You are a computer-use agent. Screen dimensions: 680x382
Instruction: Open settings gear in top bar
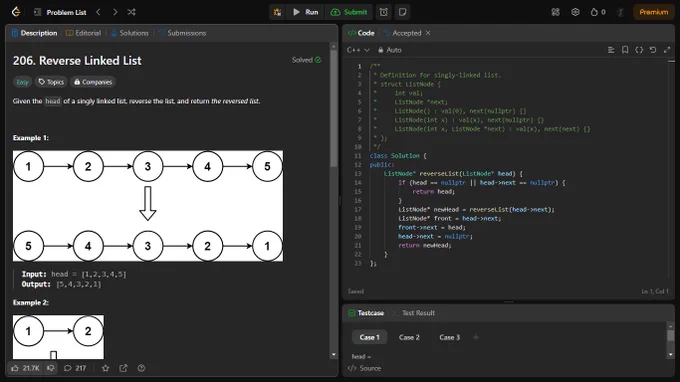click(575, 12)
